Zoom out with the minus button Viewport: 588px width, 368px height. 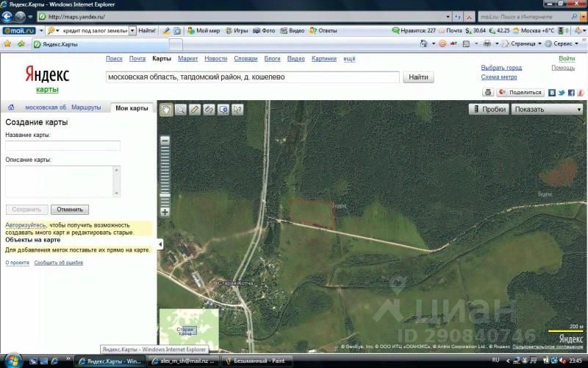(x=165, y=141)
